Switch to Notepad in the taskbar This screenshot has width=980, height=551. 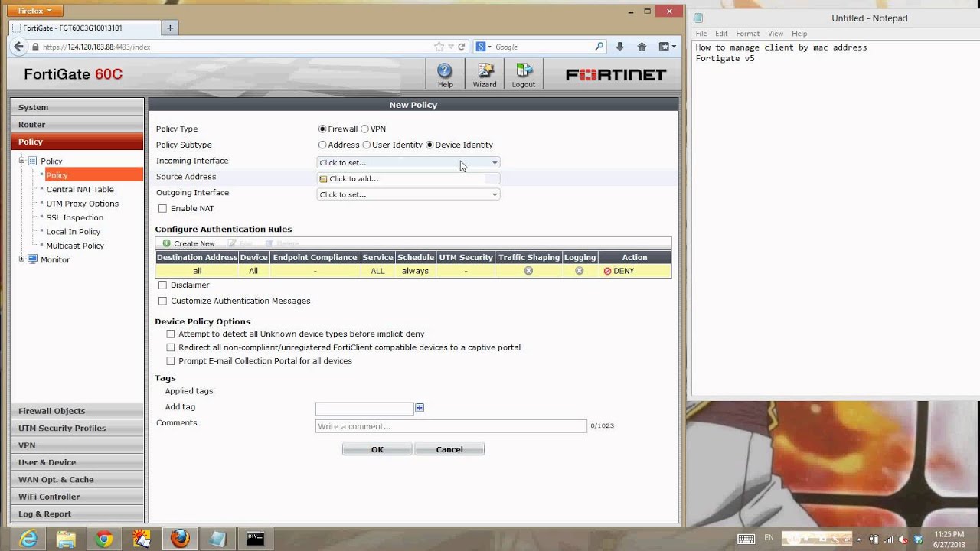(217, 539)
